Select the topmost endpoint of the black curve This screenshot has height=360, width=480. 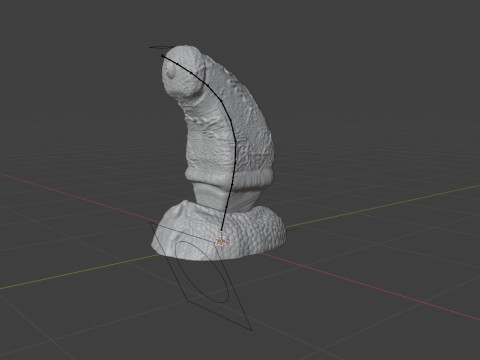pos(162,56)
